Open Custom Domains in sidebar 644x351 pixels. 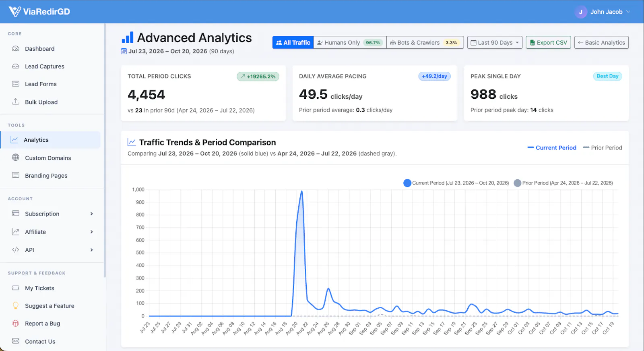click(x=50, y=158)
